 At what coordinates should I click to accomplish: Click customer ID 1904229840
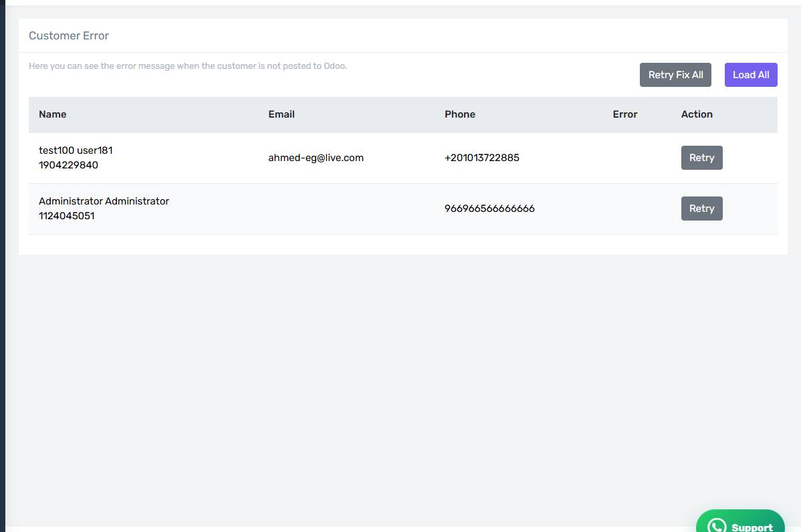(x=68, y=166)
